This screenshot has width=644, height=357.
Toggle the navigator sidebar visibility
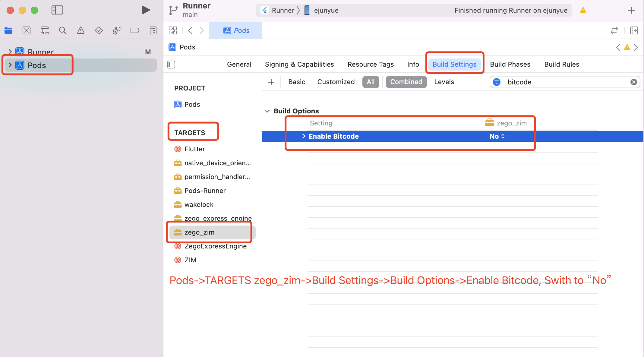click(57, 10)
